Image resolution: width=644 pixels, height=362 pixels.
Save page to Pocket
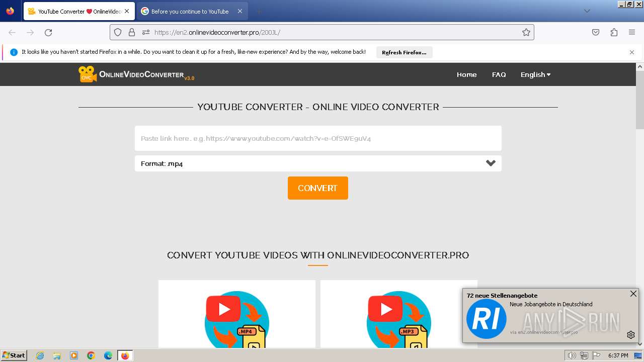point(596,32)
